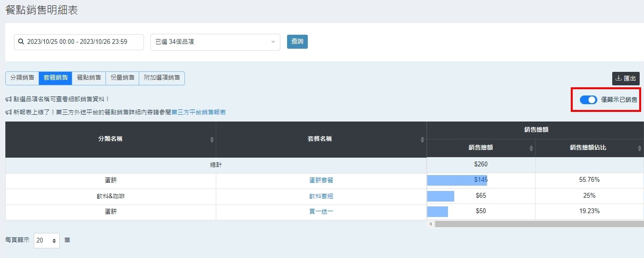Viewport: 644px width, 258px height.
Task: Sort by 銷售總額佔比 column arrows
Action: coord(639,148)
